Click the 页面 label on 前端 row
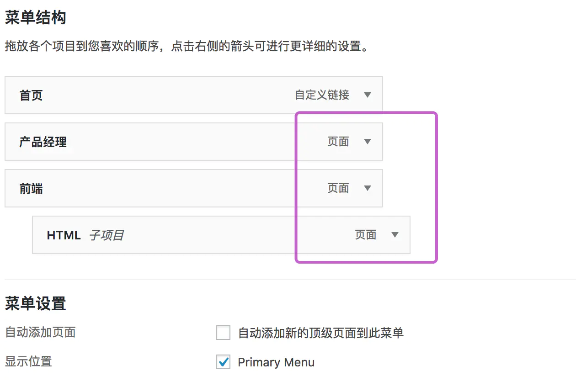Image resolution: width=576 pixels, height=392 pixels. click(338, 188)
